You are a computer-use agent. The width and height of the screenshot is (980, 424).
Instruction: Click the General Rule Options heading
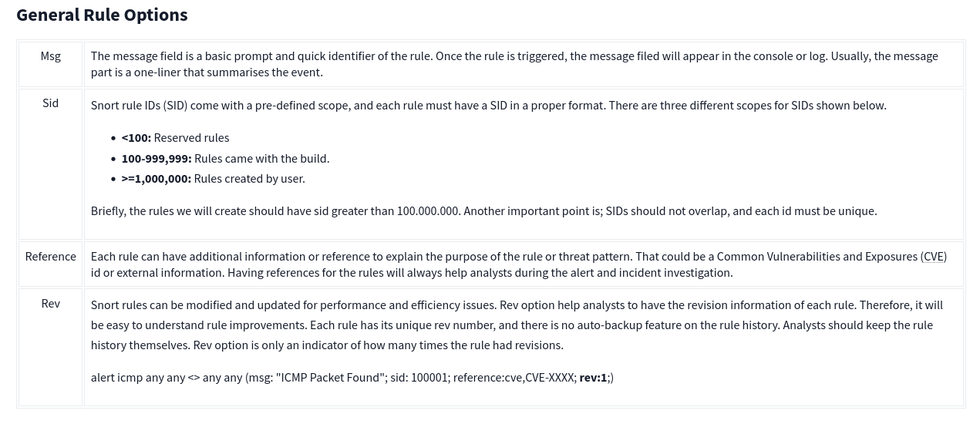click(x=102, y=15)
